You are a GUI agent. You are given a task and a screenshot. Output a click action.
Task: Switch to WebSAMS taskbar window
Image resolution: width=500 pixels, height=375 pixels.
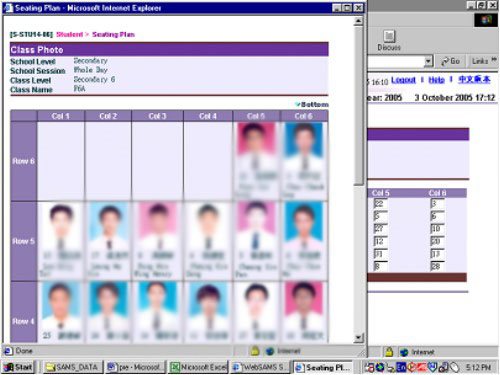pos(261,367)
